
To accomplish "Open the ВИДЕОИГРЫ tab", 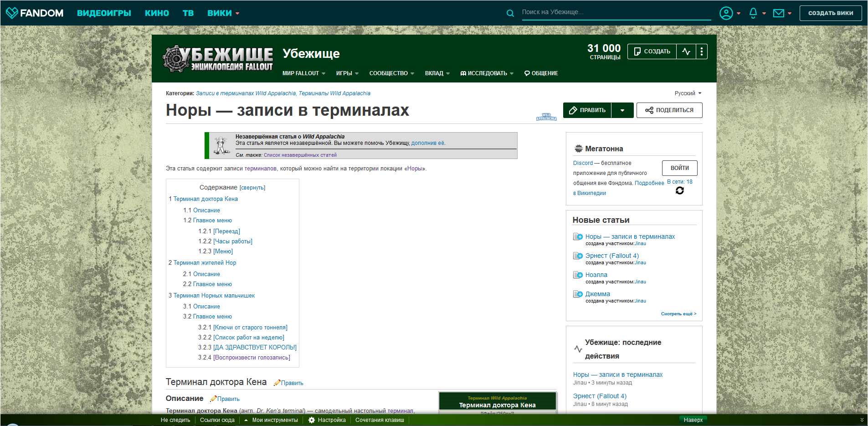I will [104, 13].
